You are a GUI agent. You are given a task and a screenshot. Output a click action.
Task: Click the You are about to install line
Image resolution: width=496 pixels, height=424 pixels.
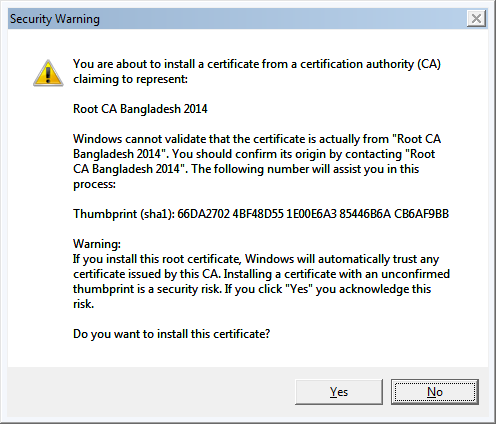(x=257, y=64)
